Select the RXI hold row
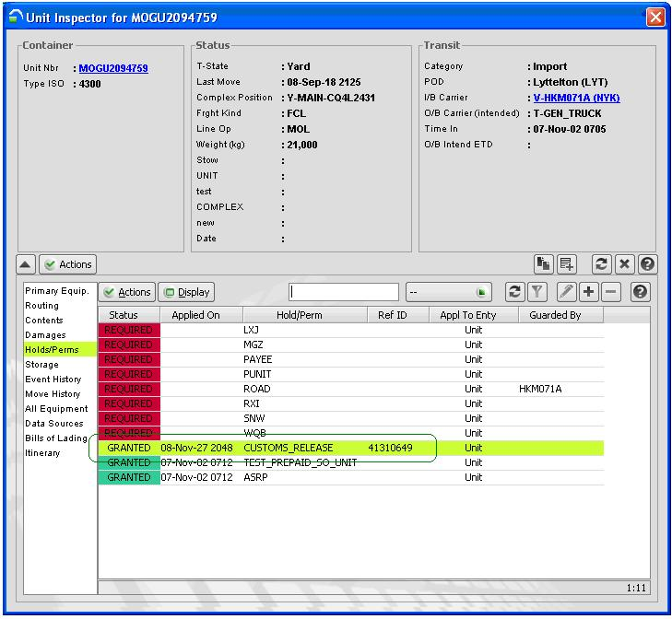This screenshot has height=619, width=672. click(351, 404)
